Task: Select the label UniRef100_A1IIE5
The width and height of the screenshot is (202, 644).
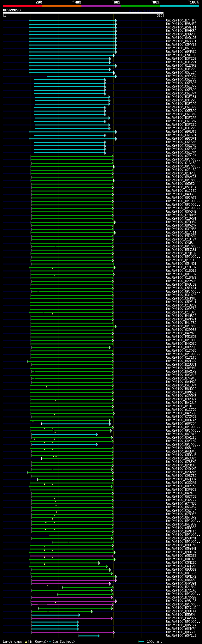Action: [181, 191]
